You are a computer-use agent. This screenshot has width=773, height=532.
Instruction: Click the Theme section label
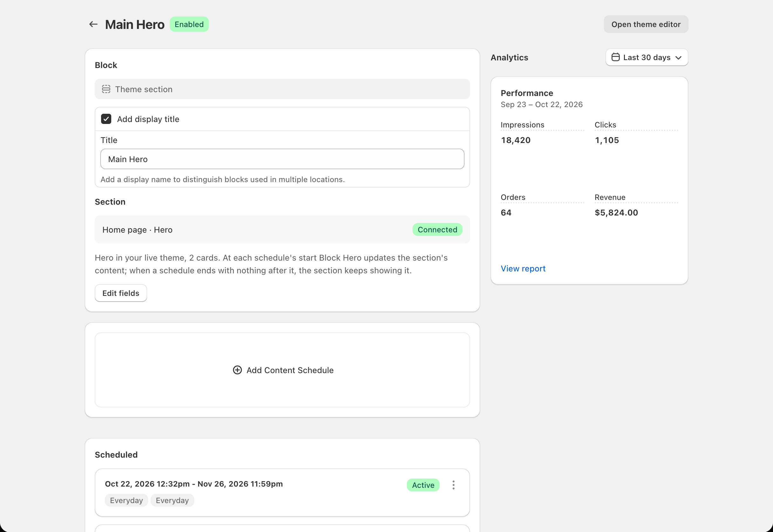[x=144, y=89]
